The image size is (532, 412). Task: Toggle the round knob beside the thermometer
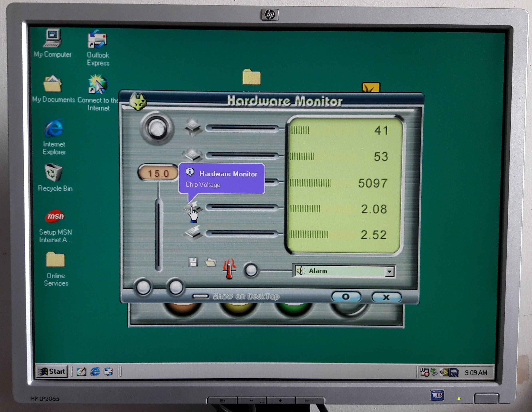(251, 270)
